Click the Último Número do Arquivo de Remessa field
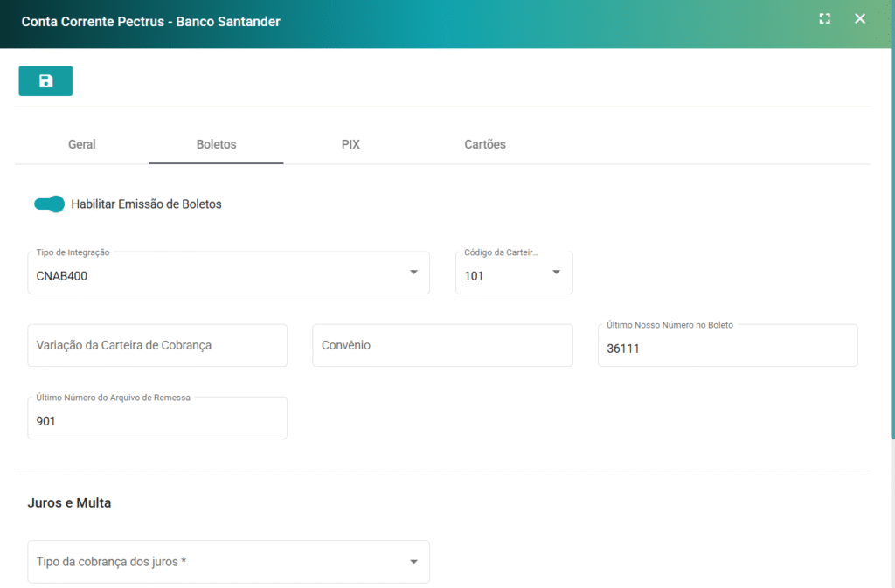This screenshot has height=588, width=895. (x=157, y=421)
